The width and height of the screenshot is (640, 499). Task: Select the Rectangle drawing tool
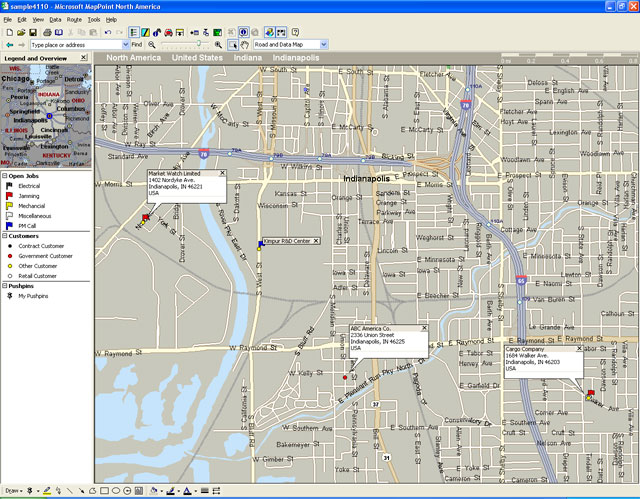click(104, 491)
